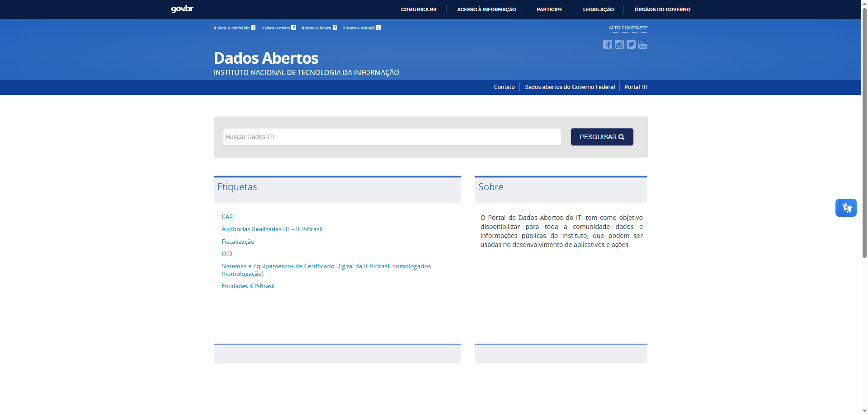Visit the Portal ITI link
The image size is (868, 415).
pos(636,87)
